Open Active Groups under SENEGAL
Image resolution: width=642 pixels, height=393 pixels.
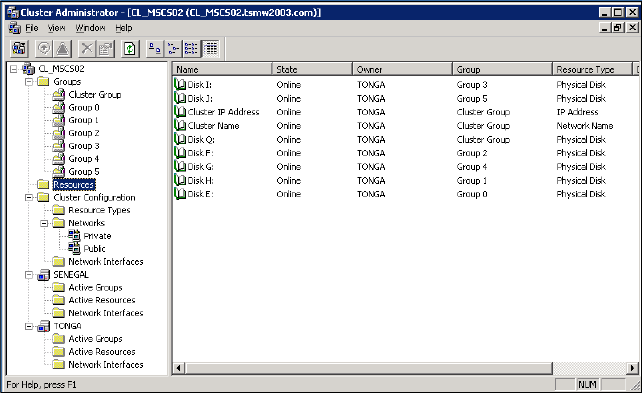coord(95,287)
